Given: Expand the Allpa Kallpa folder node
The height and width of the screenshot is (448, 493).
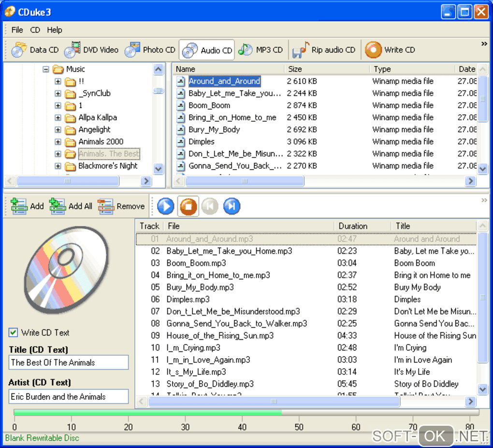Looking at the screenshot, I should [58, 117].
